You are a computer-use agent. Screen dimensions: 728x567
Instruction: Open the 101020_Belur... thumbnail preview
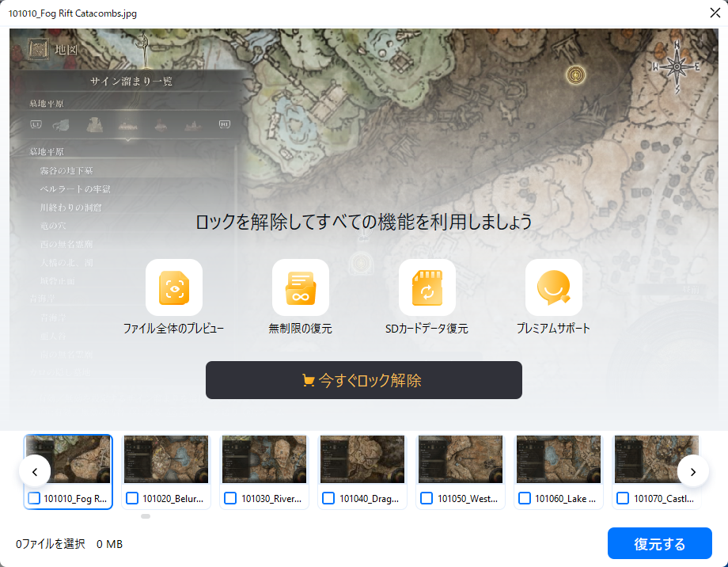point(166,459)
